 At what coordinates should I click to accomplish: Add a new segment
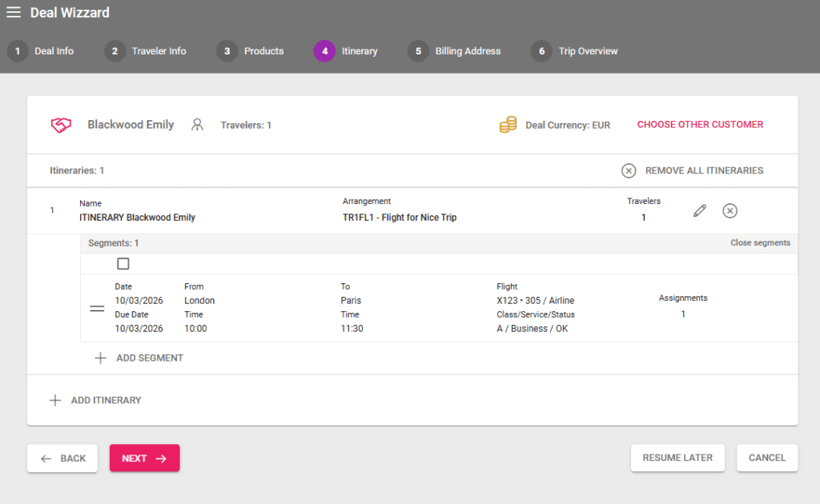pos(139,358)
